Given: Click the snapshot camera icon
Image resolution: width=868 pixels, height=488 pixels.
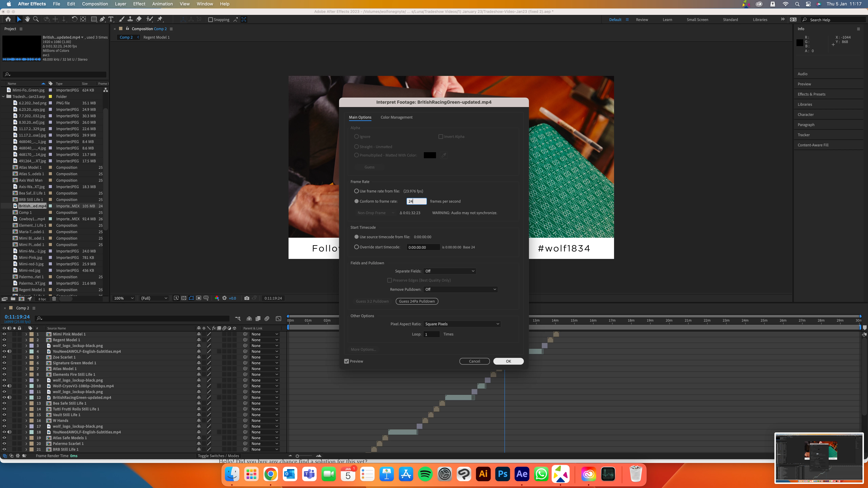Looking at the screenshot, I should click(247, 298).
